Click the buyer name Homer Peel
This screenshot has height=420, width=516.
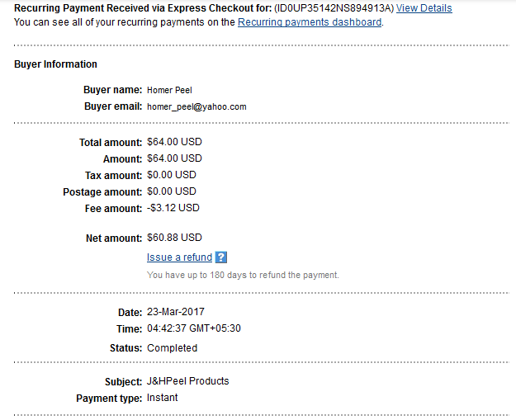169,90
